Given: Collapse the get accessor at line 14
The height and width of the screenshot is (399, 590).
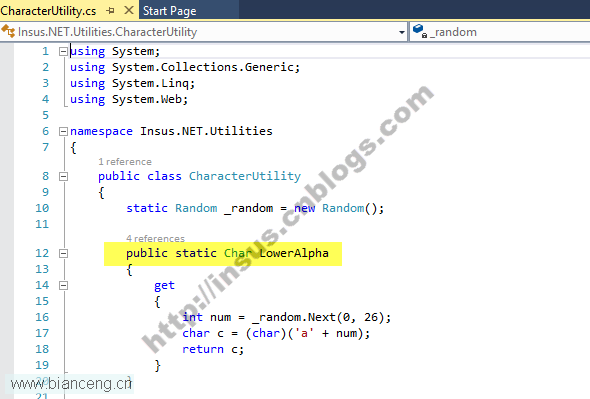Looking at the screenshot, I should click(63, 286).
